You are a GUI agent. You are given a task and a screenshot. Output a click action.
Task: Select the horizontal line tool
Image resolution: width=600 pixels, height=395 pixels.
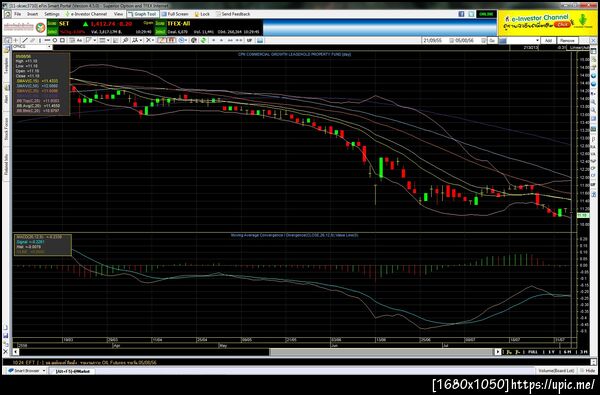tap(47, 40)
